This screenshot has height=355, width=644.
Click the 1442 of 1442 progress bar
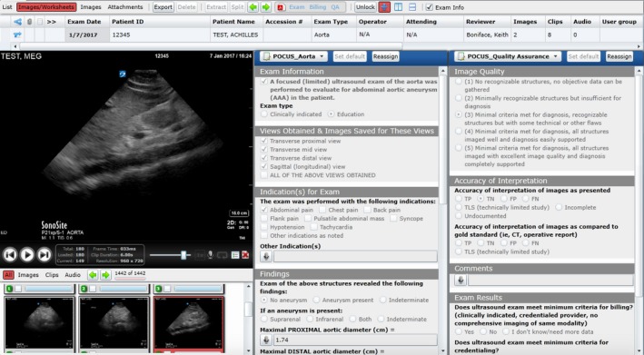[130, 278]
